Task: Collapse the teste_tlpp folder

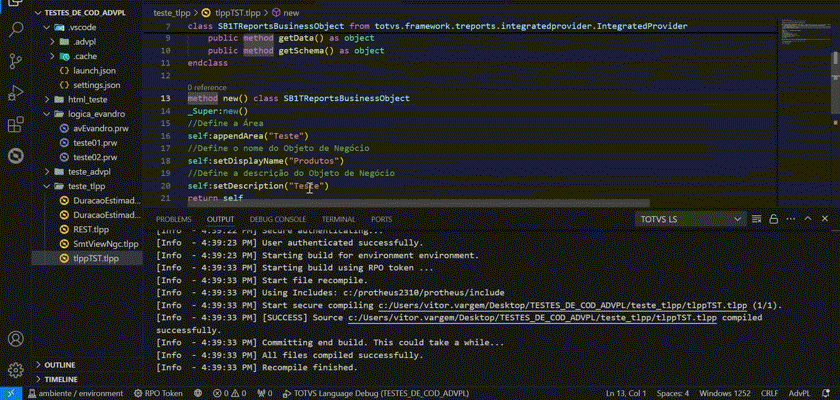Action: click(x=86, y=186)
